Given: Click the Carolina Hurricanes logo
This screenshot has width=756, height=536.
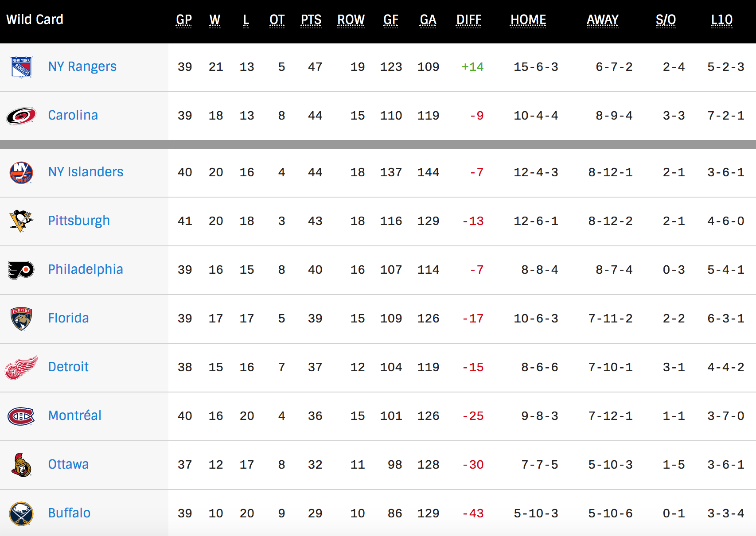Looking at the screenshot, I should point(21,116).
